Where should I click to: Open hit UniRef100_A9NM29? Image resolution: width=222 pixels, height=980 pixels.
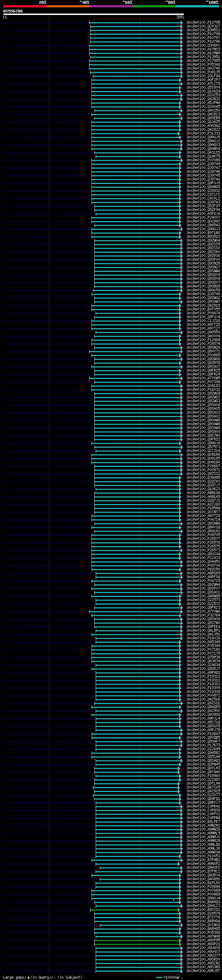[203, 841]
